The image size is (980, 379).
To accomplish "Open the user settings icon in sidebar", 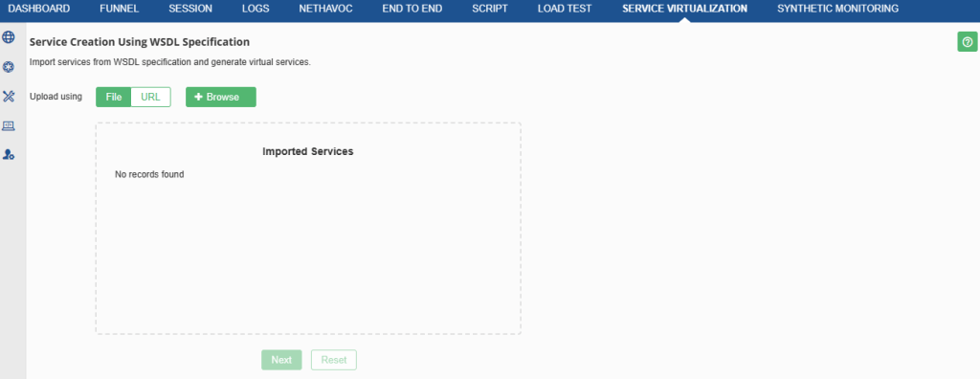I will click(x=9, y=154).
